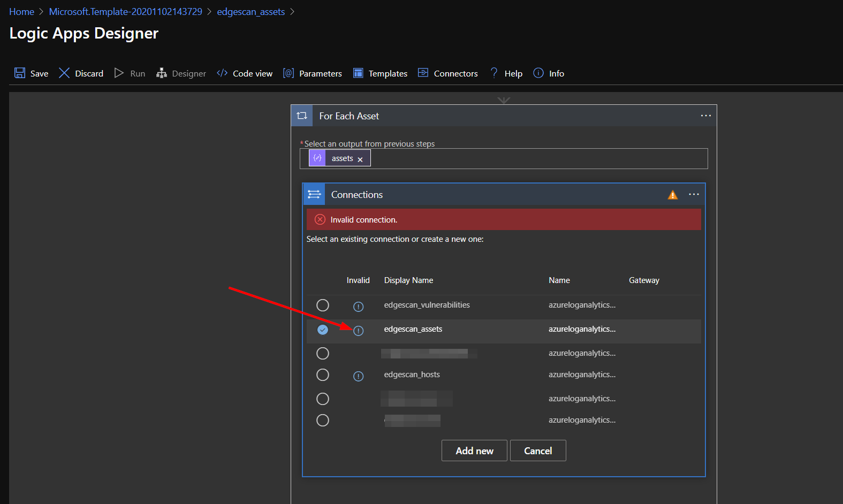Click the Save toolbar label

tap(39, 73)
